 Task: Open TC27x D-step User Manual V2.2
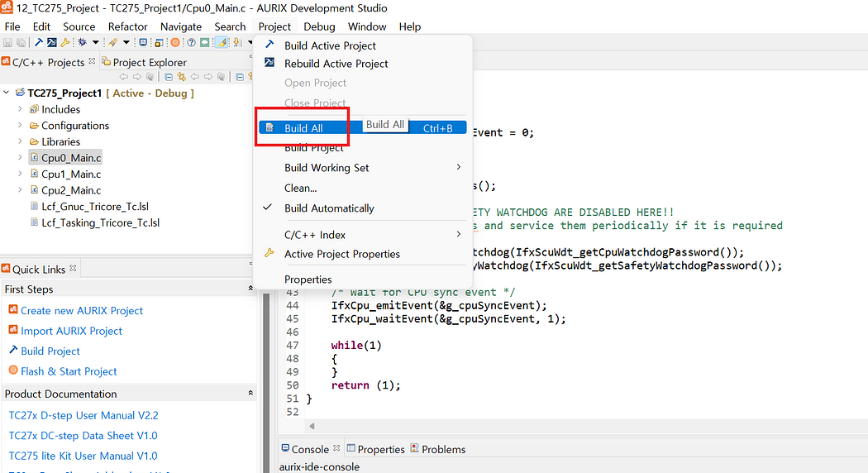click(83, 415)
